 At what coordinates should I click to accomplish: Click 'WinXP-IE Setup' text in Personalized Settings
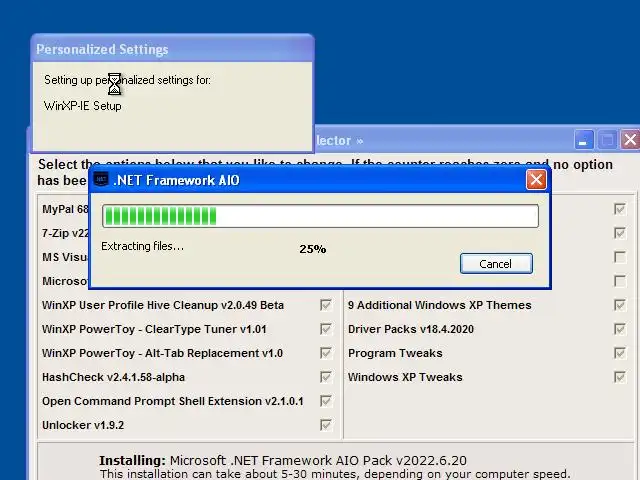pos(82,106)
